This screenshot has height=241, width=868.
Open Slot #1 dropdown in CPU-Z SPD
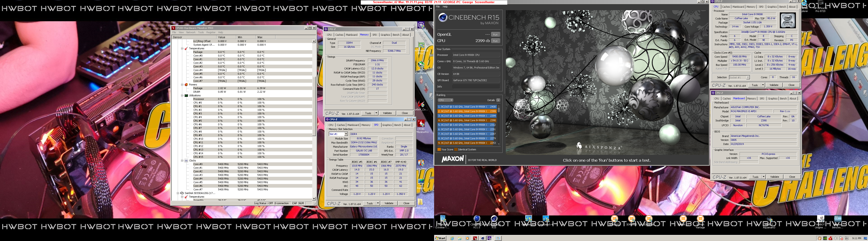pyautogui.click(x=346, y=134)
